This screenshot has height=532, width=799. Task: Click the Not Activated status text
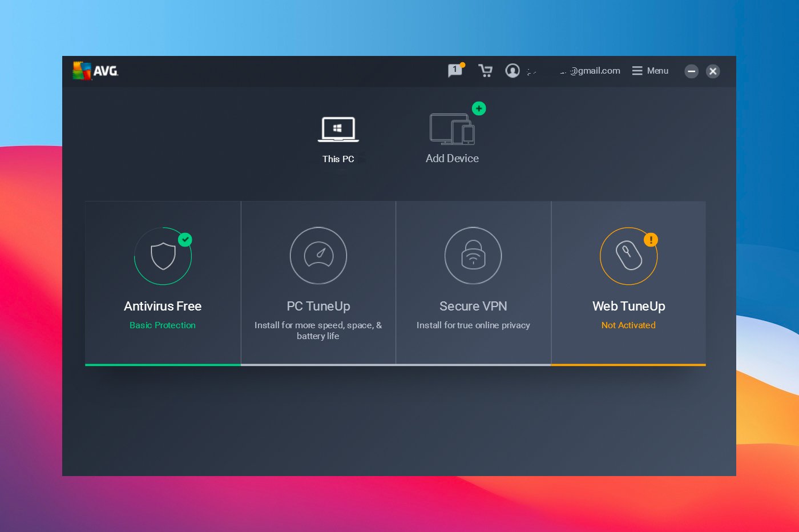point(628,325)
